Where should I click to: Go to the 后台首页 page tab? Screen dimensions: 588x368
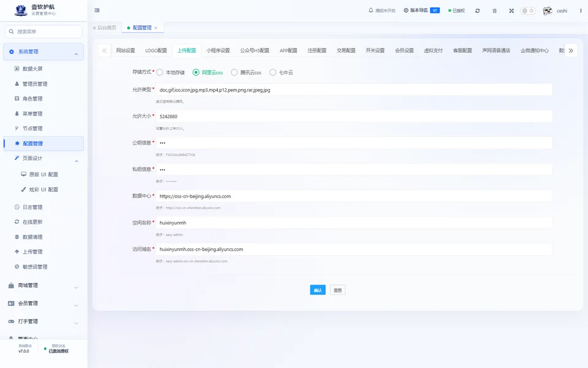click(x=105, y=28)
